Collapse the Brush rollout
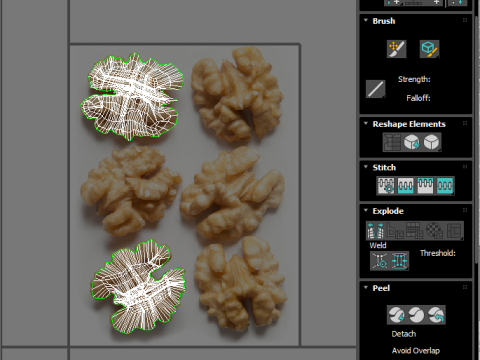 [366, 21]
